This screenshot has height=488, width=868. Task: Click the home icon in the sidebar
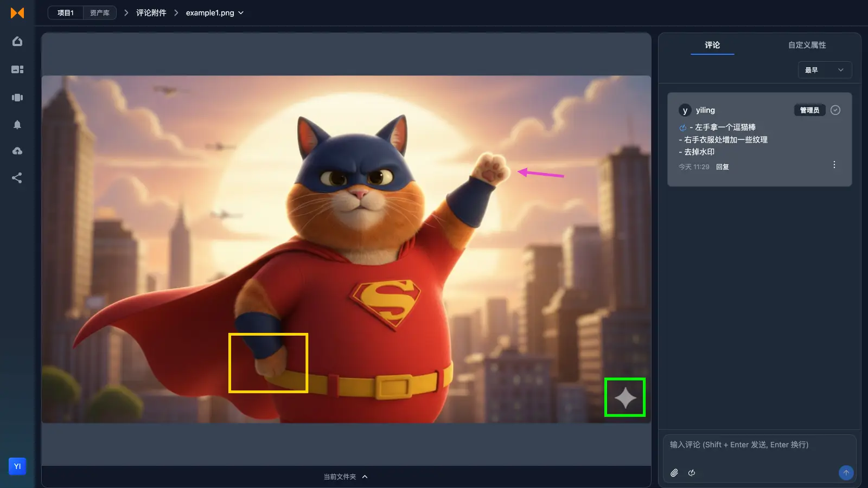pyautogui.click(x=17, y=41)
